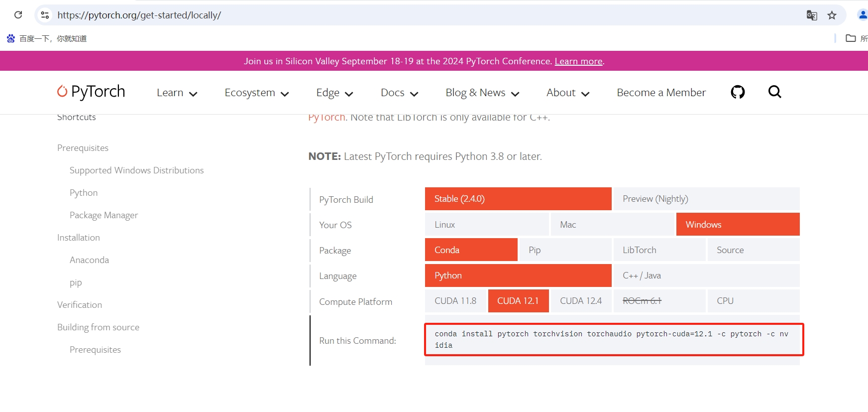
Task: Expand the About dropdown menu
Action: pos(568,93)
